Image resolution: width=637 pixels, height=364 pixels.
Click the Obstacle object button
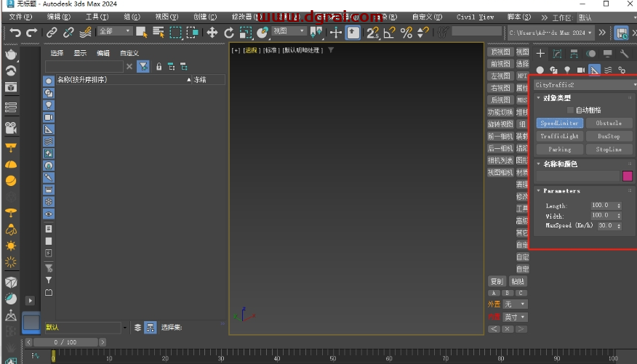tap(609, 123)
